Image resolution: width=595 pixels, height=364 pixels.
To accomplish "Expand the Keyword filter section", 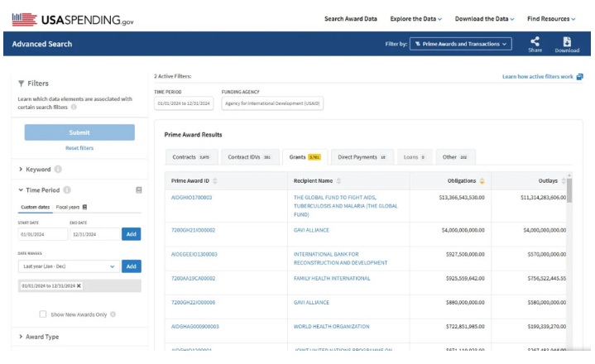I will [21, 169].
